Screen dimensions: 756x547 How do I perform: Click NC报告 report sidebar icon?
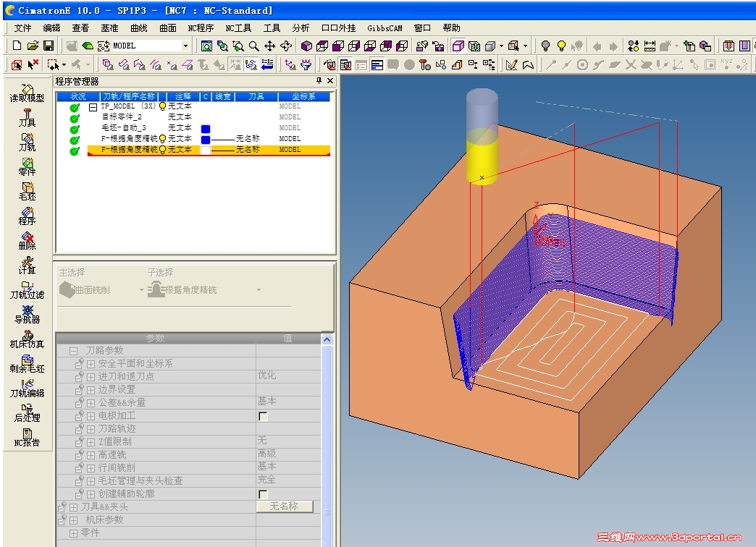click(27, 437)
